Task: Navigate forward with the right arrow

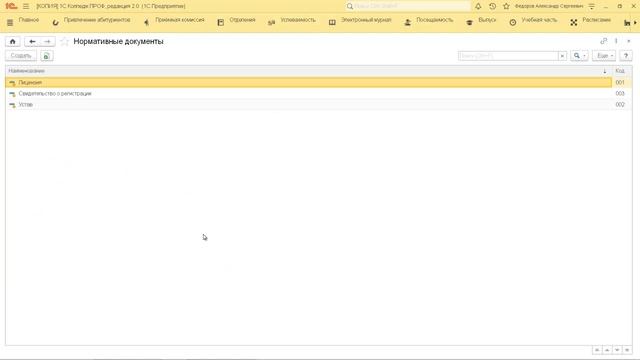Action: coord(47,41)
